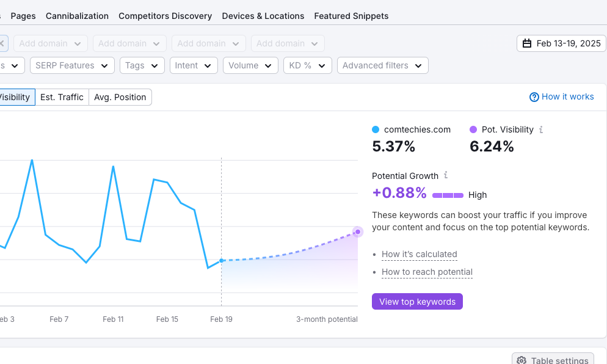Open the How it's calculated link
This screenshot has height=364, width=607.
(419, 254)
